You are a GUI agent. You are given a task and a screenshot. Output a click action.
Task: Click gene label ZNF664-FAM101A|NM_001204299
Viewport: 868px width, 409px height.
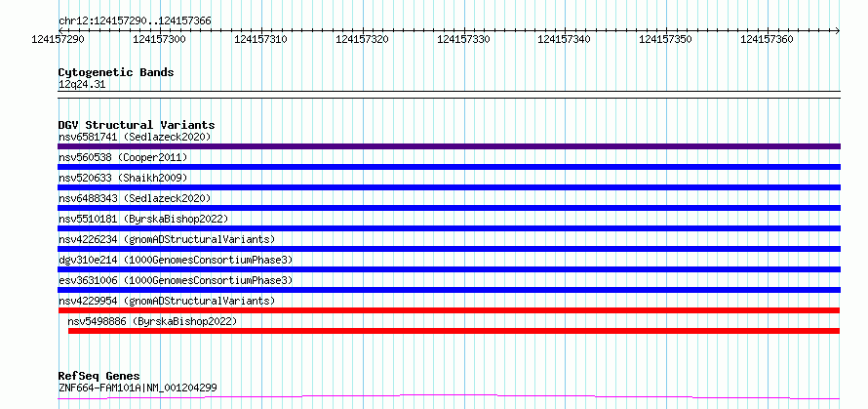(x=138, y=388)
